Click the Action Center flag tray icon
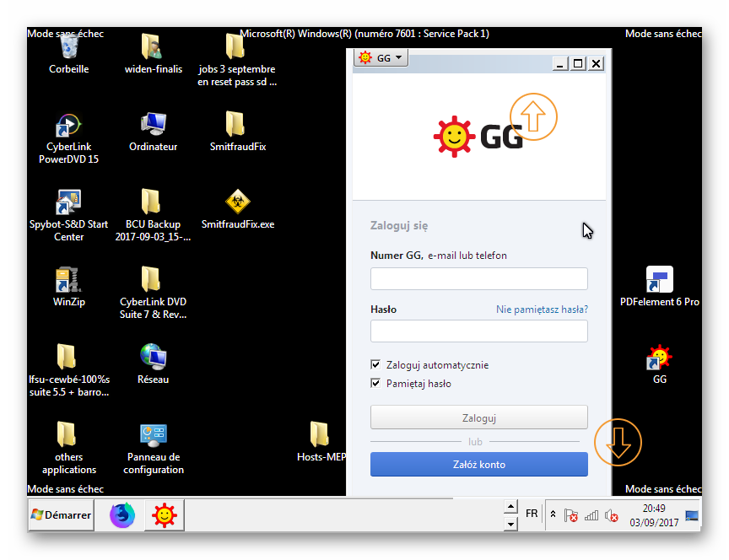The image size is (729, 560). click(x=571, y=515)
